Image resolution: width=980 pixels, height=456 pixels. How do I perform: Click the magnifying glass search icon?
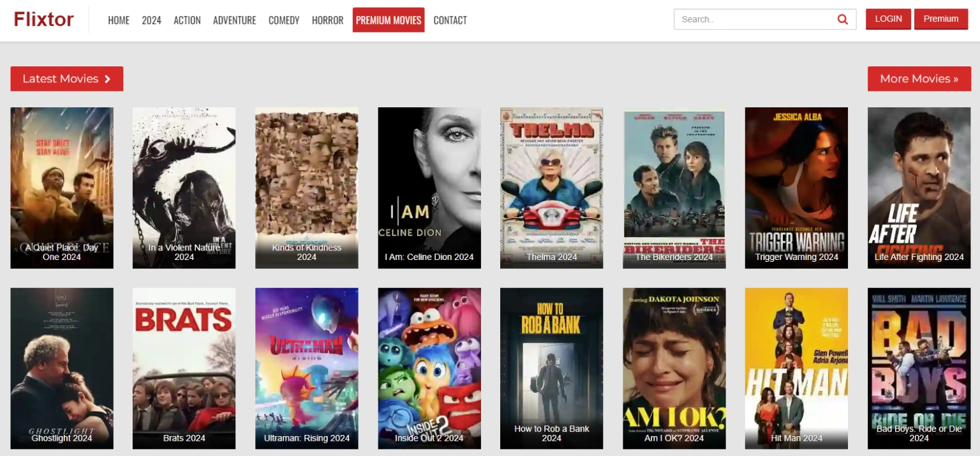842,19
